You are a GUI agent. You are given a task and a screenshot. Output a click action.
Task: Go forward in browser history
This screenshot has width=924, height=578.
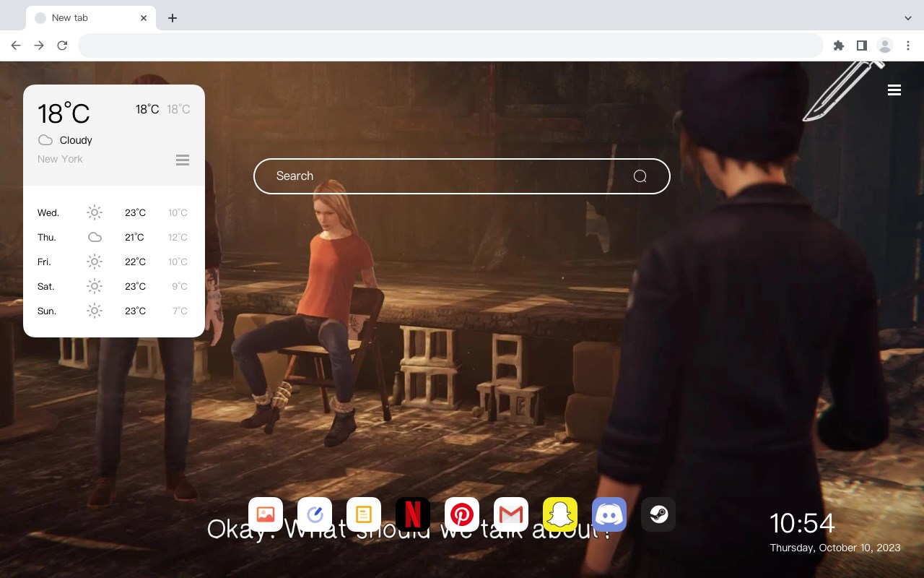(39, 46)
